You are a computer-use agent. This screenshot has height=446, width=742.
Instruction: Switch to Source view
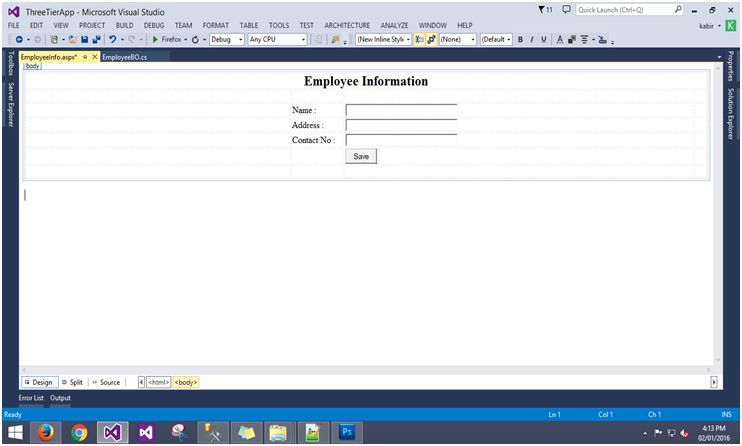(106, 382)
